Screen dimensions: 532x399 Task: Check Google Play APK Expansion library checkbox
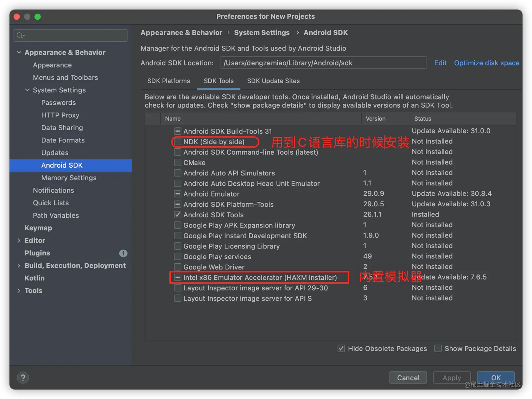point(178,225)
